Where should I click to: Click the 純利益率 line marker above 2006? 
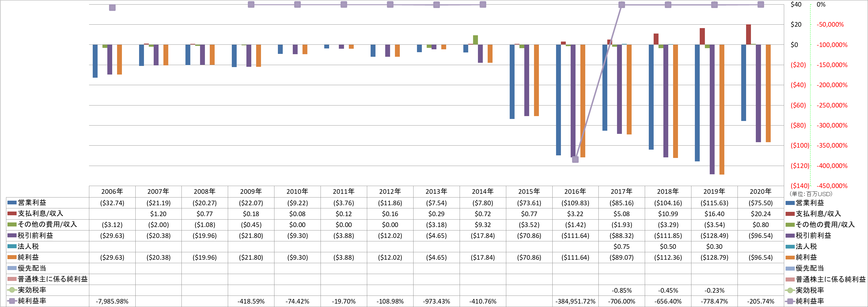click(112, 7)
